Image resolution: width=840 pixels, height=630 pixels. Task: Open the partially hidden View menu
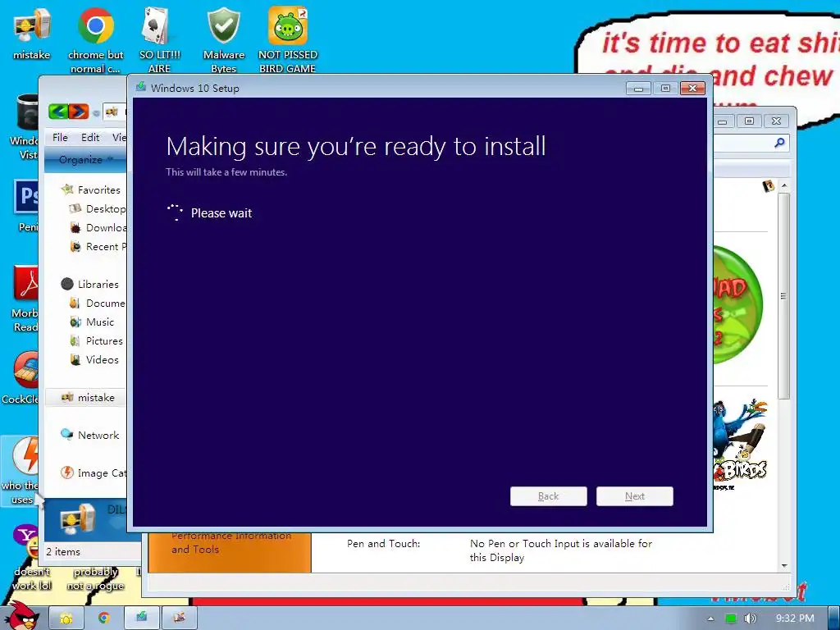(119, 137)
